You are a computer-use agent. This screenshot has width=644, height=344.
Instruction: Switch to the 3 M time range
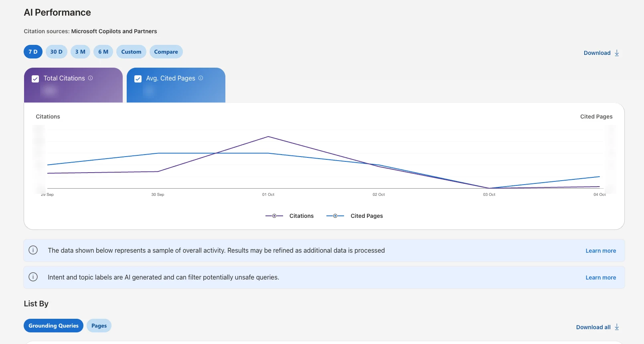click(80, 52)
